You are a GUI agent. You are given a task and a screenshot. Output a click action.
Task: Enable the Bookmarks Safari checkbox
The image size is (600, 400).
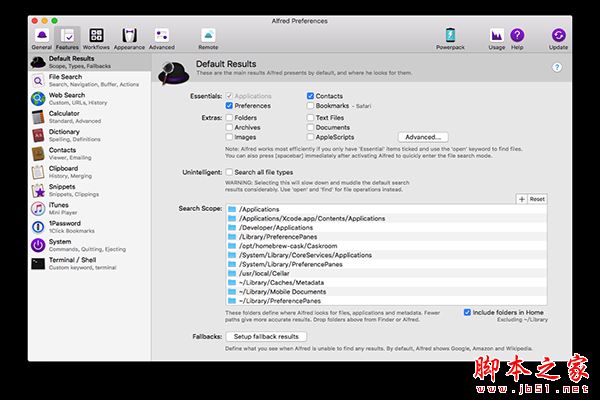310,106
